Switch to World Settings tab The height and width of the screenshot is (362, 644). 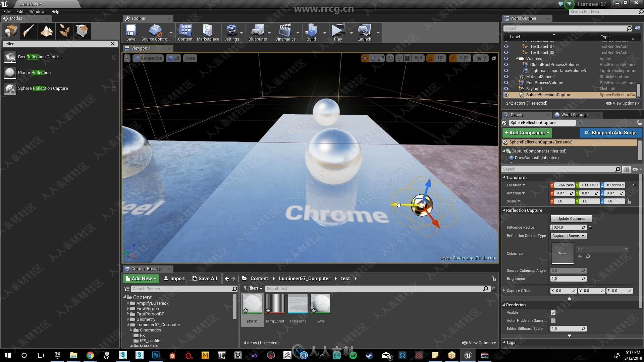click(574, 115)
